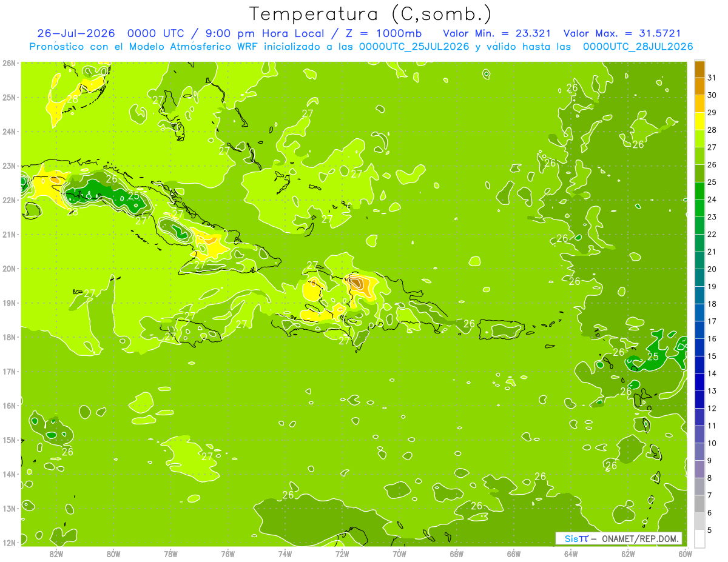This screenshot has width=728, height=562.
Task: Click the legend swatch between 26 and 27
Action: click(699, 156)
